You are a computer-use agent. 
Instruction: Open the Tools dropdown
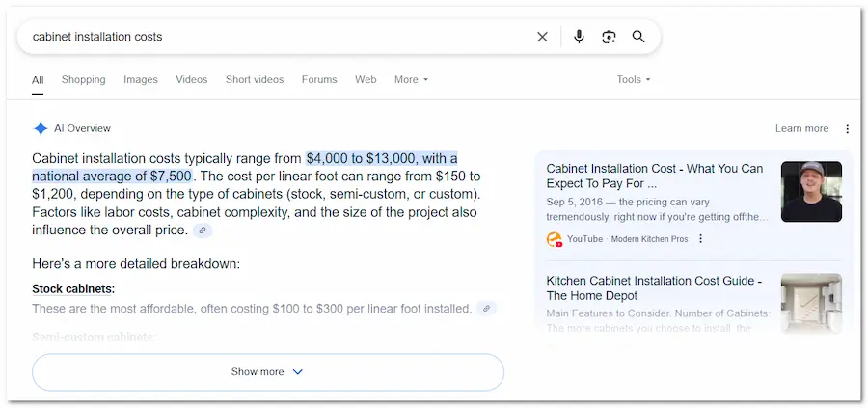click(x=634, y=79)
